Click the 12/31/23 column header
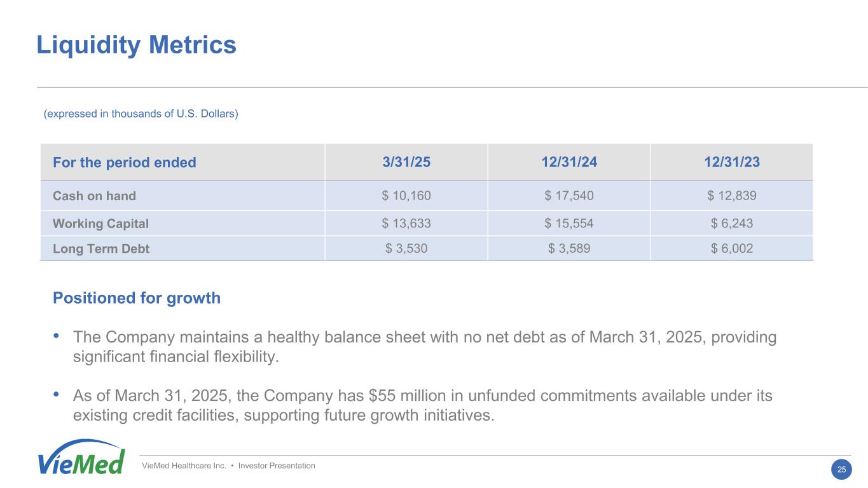The height and width of the screenshot is (488, 868). click(732, 162)
